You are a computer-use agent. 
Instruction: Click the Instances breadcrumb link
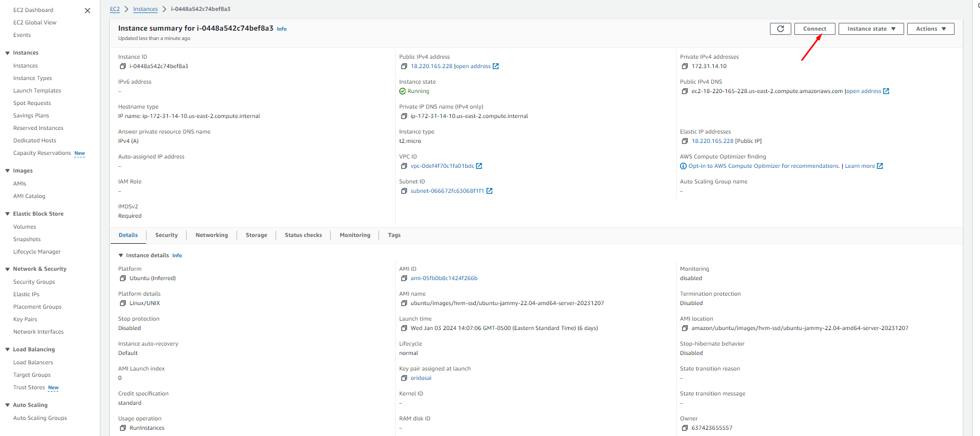145,9
